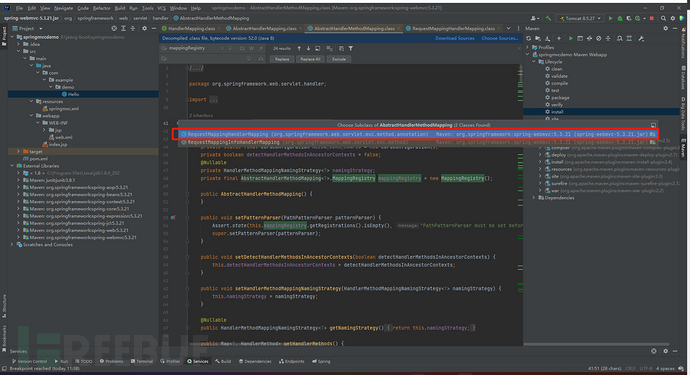Click the green Run button in main toolbar
This screenshot has width=690, height=375.
611,18
